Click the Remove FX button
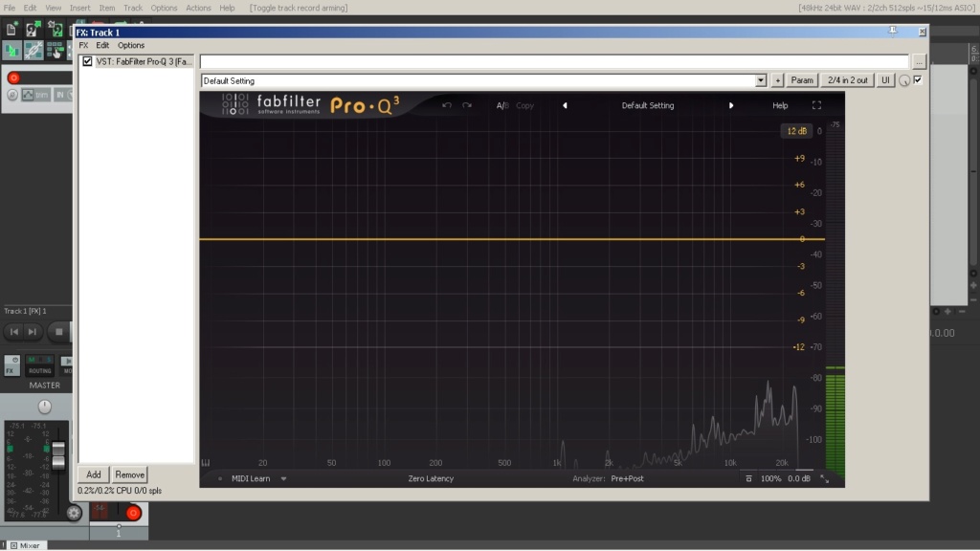 click(x=130, y=474)
